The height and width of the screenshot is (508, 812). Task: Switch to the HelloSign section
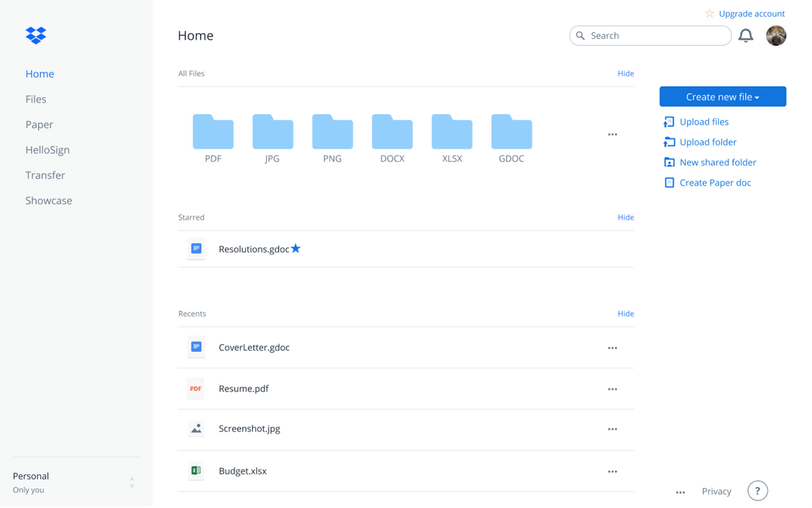47,150
